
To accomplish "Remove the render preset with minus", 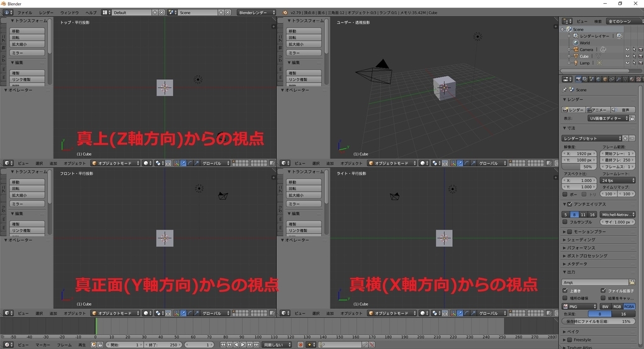I will coord(632,138).
